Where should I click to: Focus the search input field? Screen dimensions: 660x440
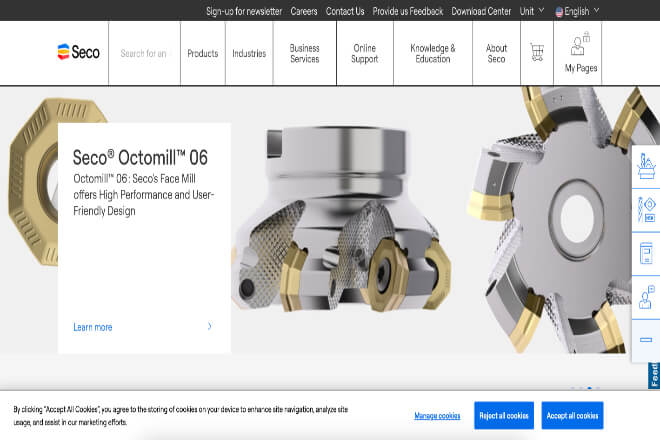[144, 53]
